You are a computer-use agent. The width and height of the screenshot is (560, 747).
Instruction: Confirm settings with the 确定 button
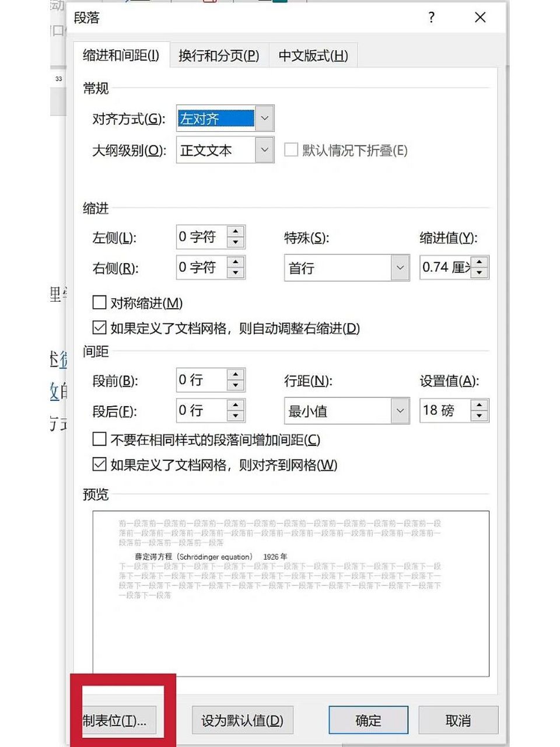coord(368,720)
